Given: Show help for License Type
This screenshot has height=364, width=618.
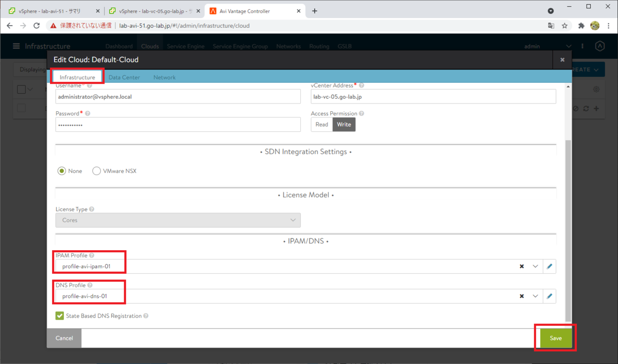Looking at the screenshot, I should (92, 210).
